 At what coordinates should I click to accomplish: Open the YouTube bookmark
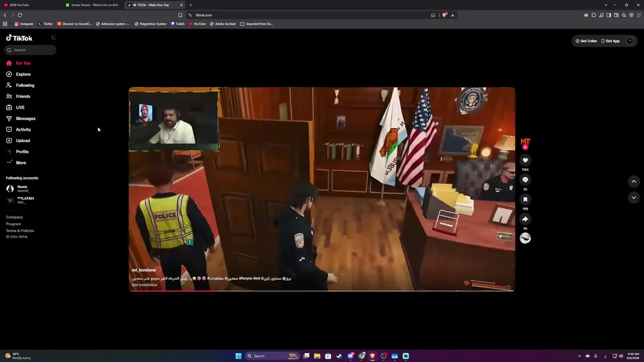tap(197, 24)
